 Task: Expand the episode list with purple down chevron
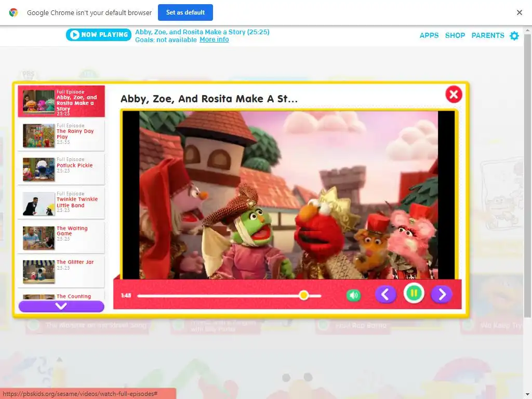coord(61,307)
